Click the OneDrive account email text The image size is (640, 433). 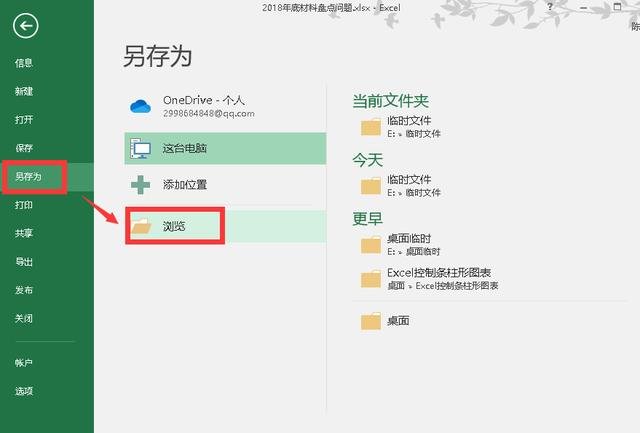(209, 113)
